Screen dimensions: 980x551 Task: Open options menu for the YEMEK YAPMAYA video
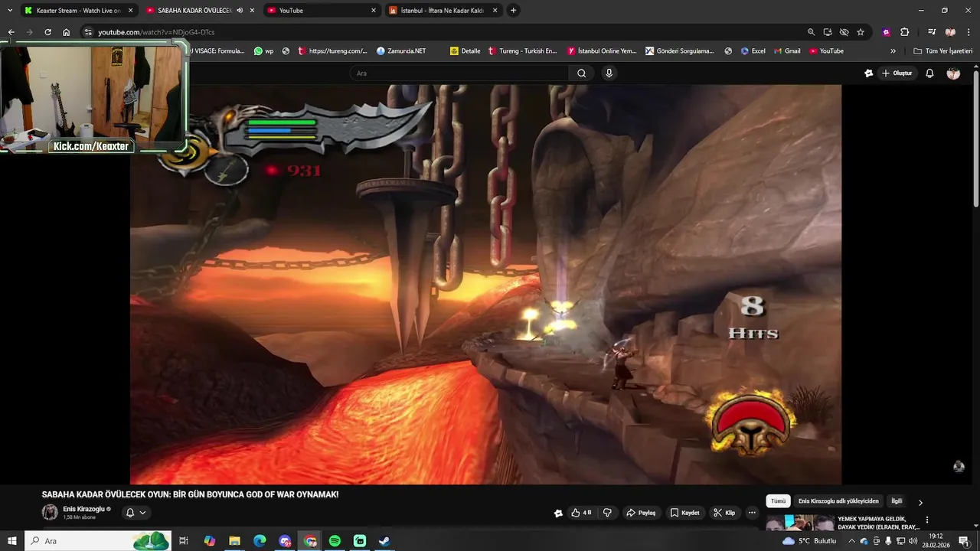pos(927,520)
